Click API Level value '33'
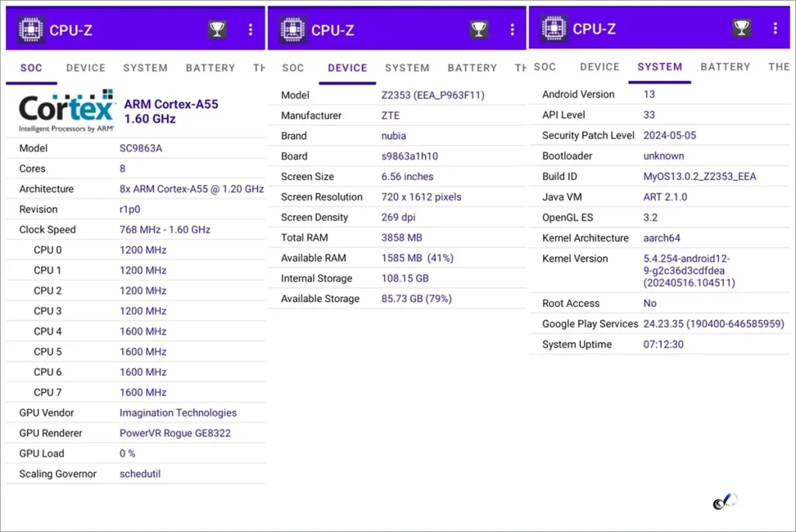 pyautogui.click(x=649, y=115)
